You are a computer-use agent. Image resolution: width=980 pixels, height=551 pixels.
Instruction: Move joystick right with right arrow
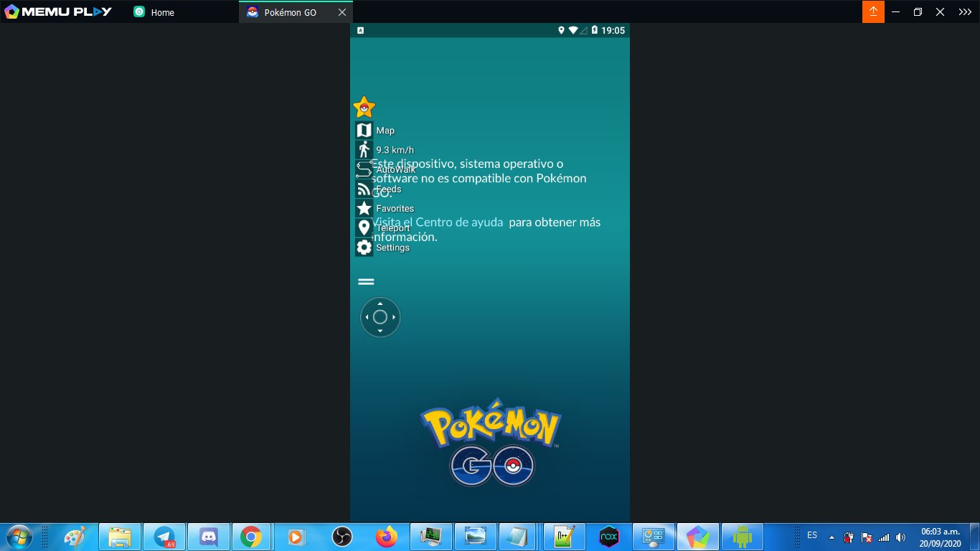tap(394, 317)
